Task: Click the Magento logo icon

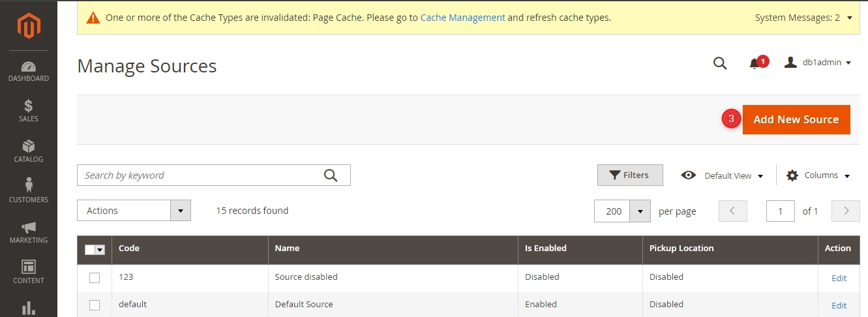Action: pyautogui.click(x=29, y=27)
